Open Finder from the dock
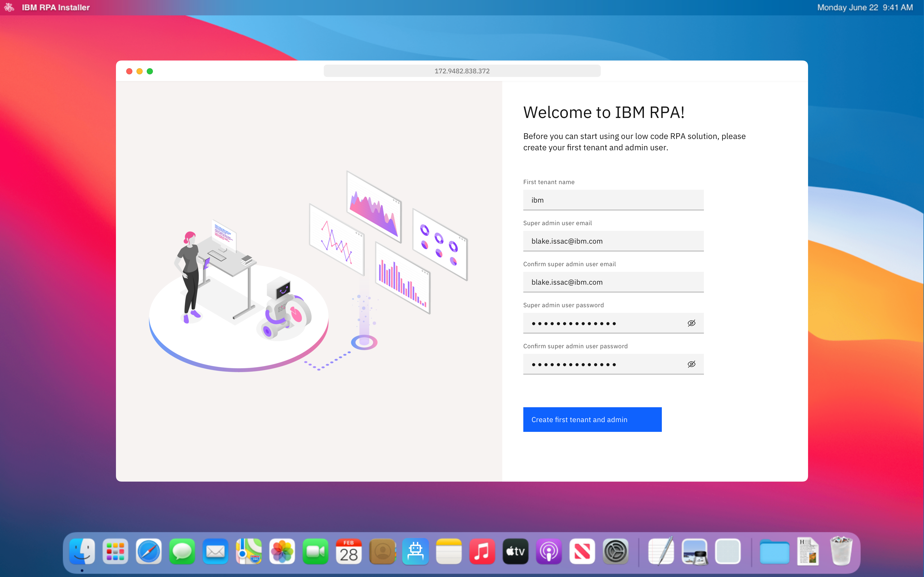This screenshot has height=577, width=924. (82, 551)
